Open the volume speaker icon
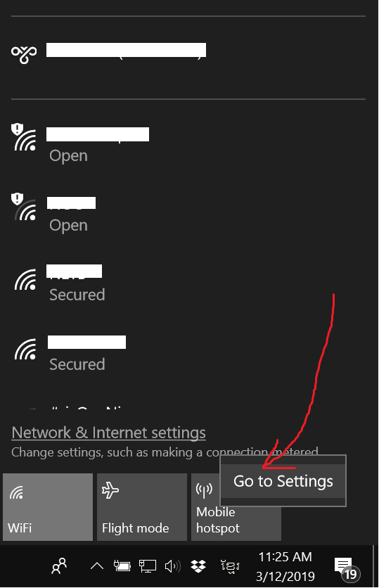 172,566
